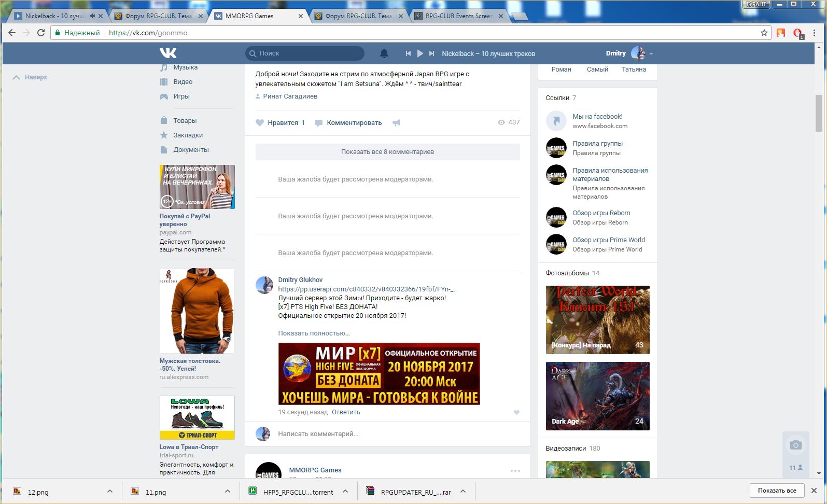
Task: Click the page's vertical scrollbar
Action: click(819, 114)
